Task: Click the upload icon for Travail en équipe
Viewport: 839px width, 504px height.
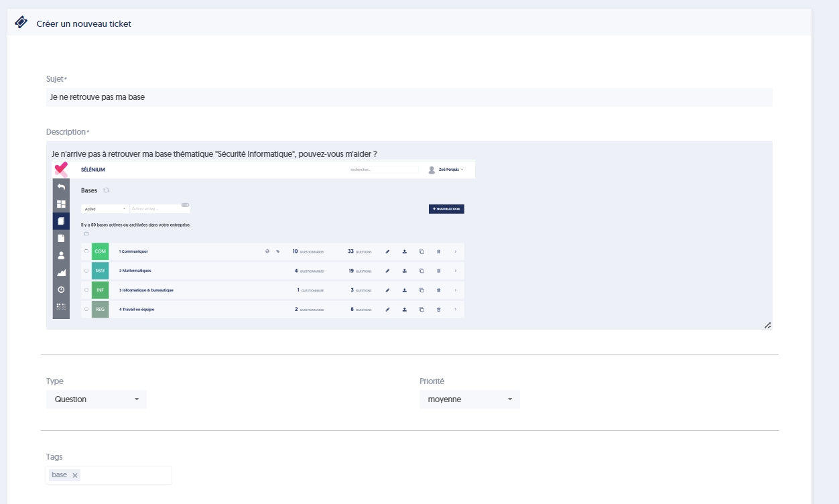Action: (405, 309)
